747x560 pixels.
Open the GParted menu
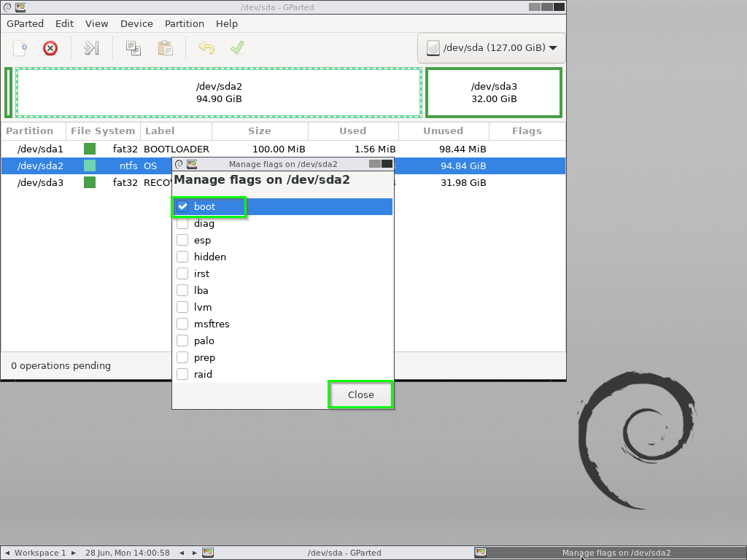[26, 24]
